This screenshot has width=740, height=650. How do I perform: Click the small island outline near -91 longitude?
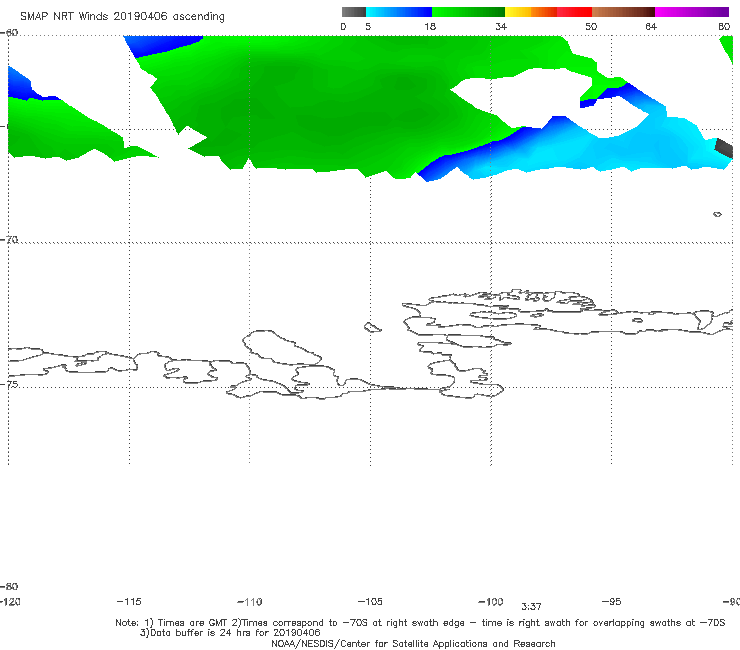[717, 214]
